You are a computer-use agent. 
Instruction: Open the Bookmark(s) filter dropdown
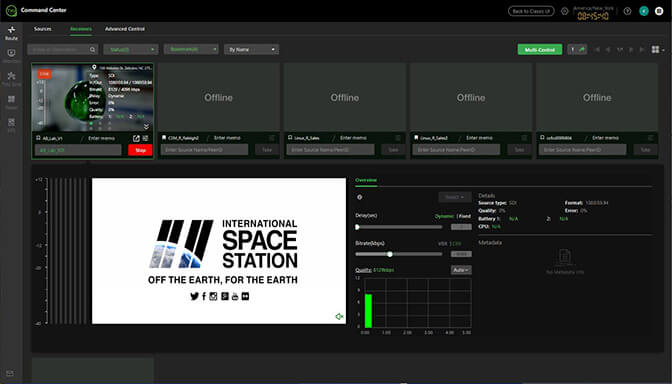[x=191, y=50]
